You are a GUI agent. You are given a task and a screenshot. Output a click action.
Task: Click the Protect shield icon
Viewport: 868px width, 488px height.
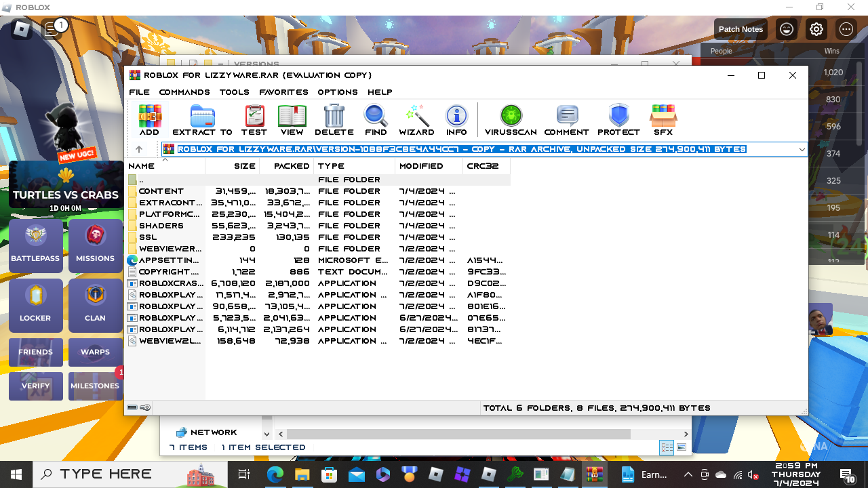point(618,120)
